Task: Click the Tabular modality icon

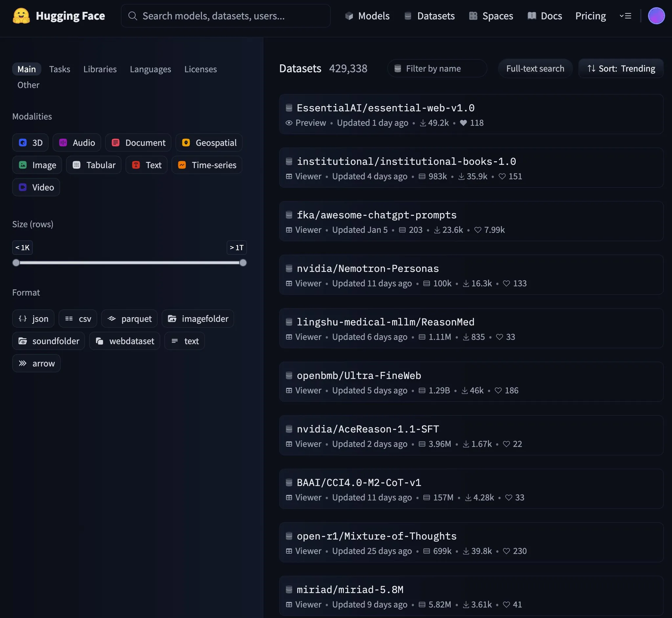Action: (x=77, y=165)
